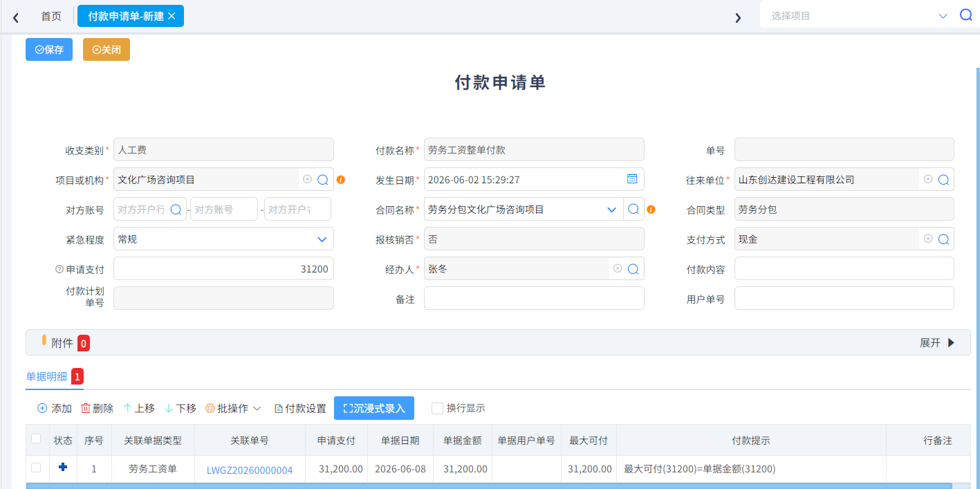Viewport: 980px width, 489px height.
Task: Click the 申请支付 amount field
Action: 223,269
